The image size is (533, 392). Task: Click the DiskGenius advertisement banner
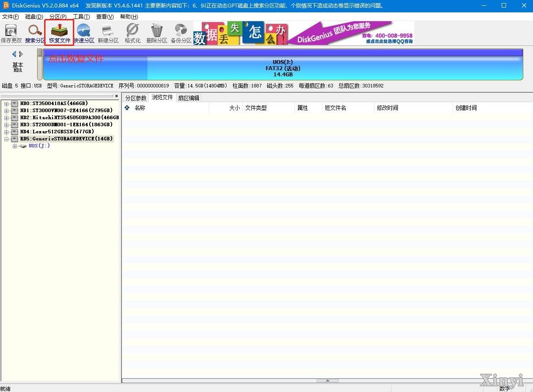pos(304,33)
